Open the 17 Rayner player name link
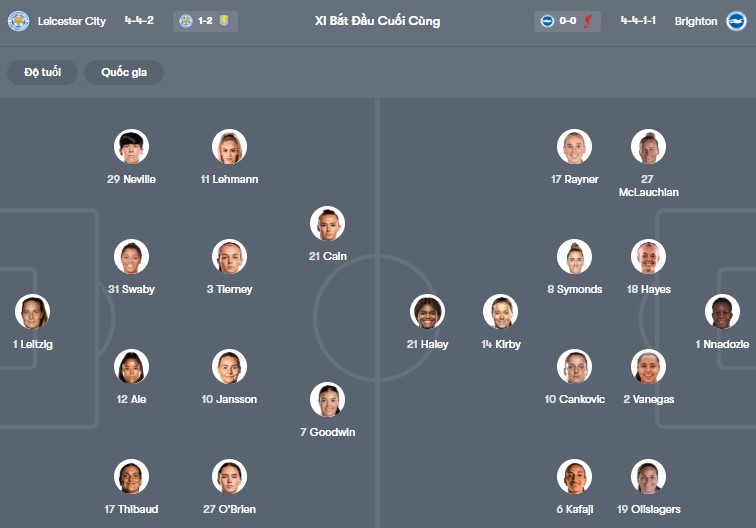 point(574,179)
